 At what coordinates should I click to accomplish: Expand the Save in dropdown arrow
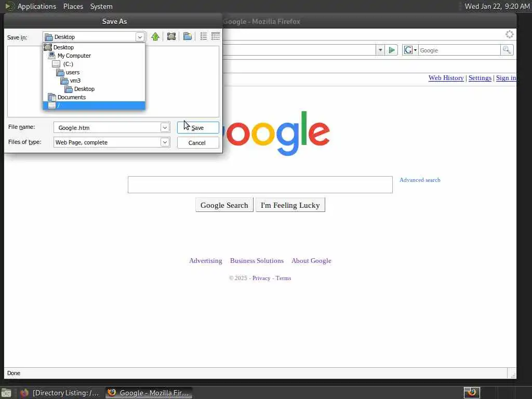click(140, 37)
